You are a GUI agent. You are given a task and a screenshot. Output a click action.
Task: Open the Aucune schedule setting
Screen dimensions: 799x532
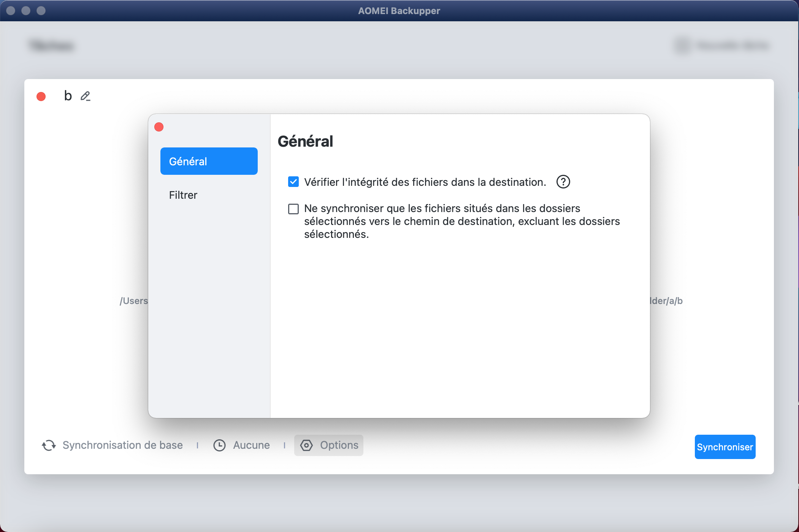coord(251,445)
